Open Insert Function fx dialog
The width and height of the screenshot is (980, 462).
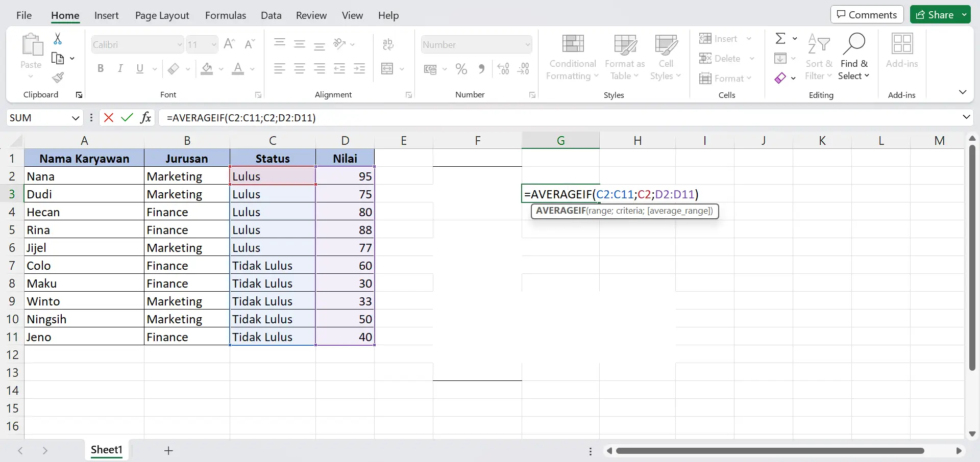coord(146,118)
